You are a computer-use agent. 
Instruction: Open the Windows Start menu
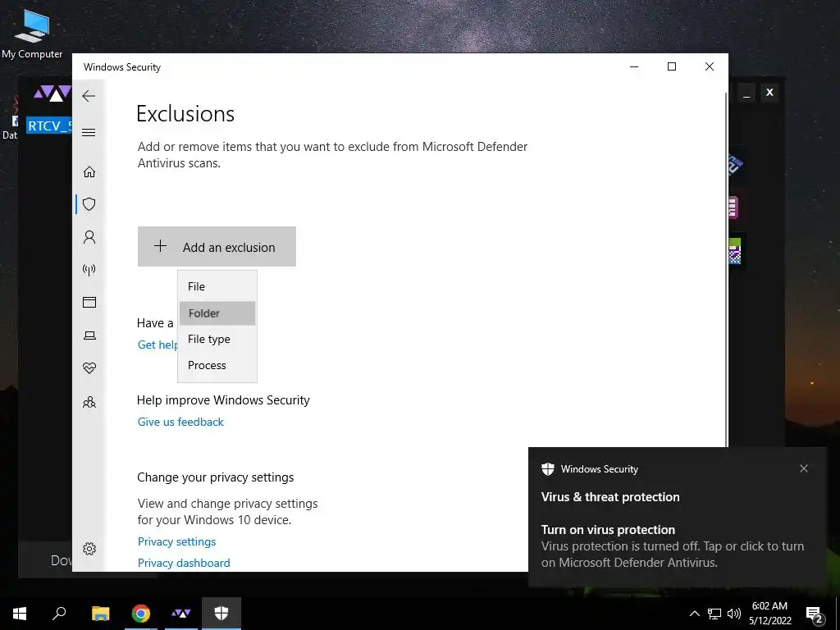(x=20, y=614)
